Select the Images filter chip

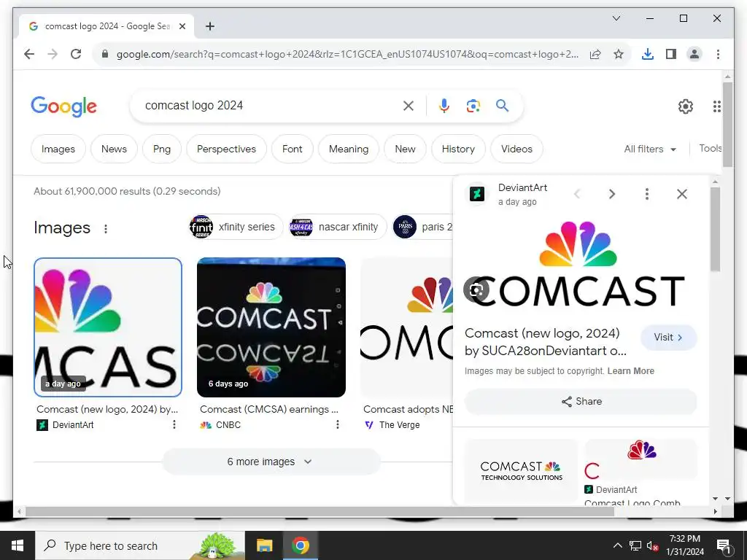click(58, 149)
